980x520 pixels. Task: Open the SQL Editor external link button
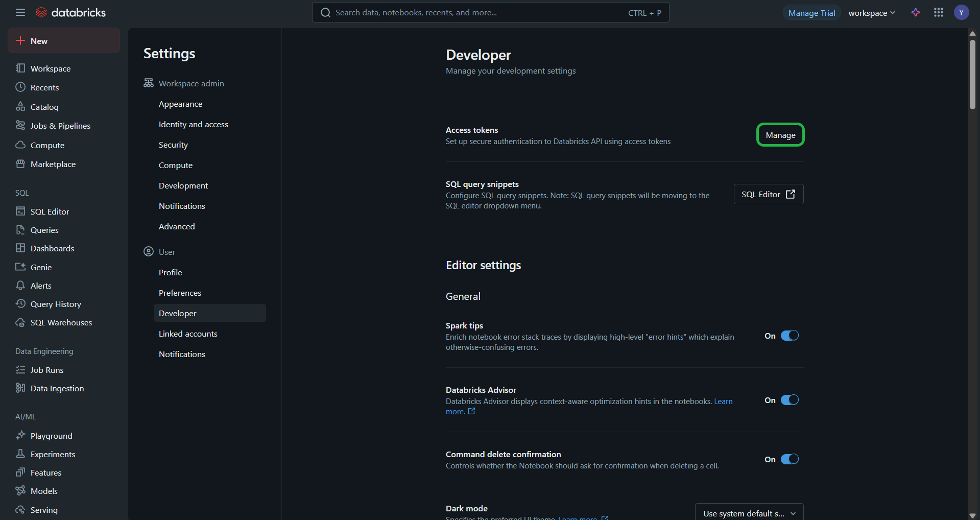pos(768,194)
